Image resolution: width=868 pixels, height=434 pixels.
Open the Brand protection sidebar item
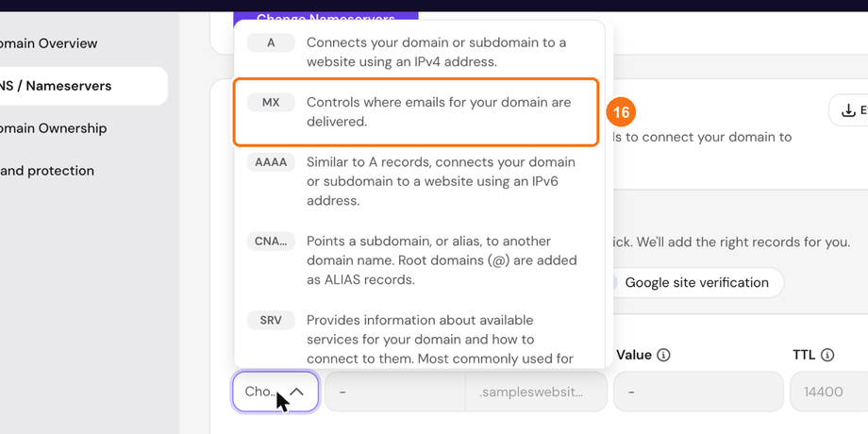click(47, 171)
